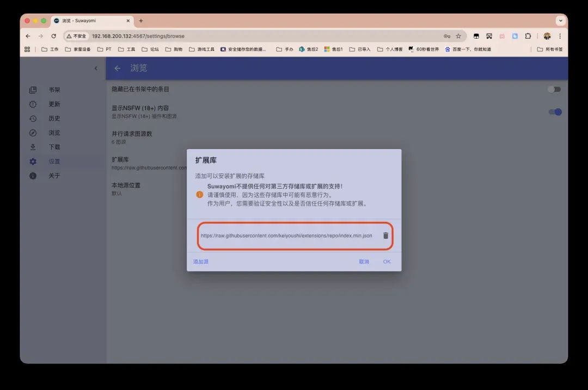Open the 本地源位置 setting row
Viewport: 588px width, 390px height.
146,189
